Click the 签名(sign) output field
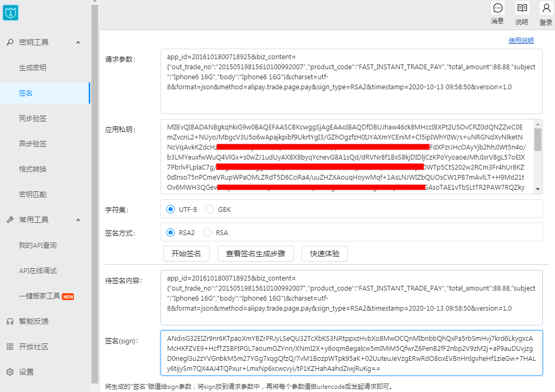The image size is (555, 392). (x=352, y=353)
